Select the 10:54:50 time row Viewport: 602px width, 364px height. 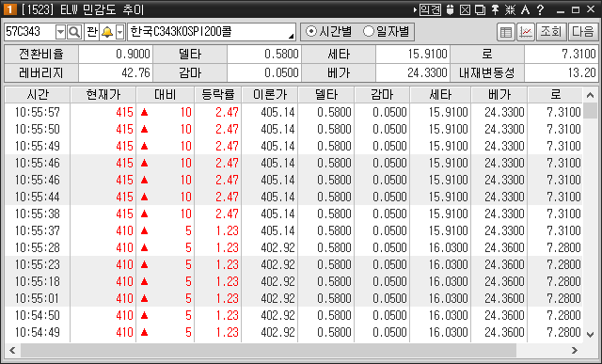[x=293, y=315]
